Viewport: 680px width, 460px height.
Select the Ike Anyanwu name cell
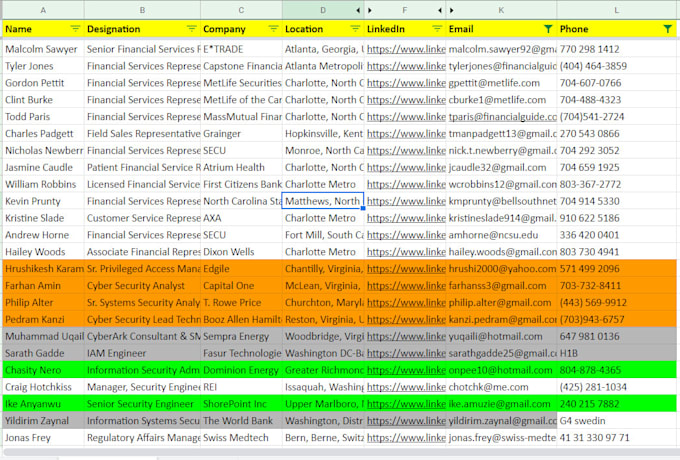click(x=43, y=404)
